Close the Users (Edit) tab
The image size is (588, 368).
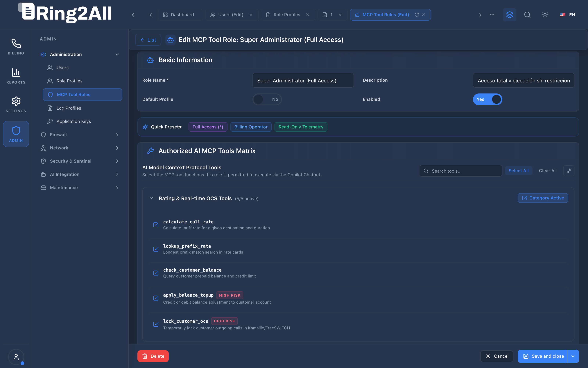[251, 15]
